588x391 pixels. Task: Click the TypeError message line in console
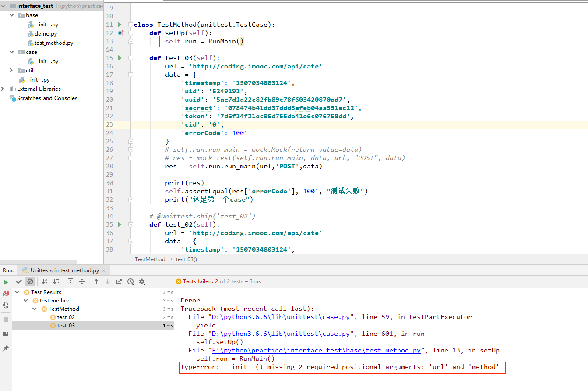(340, 367)
